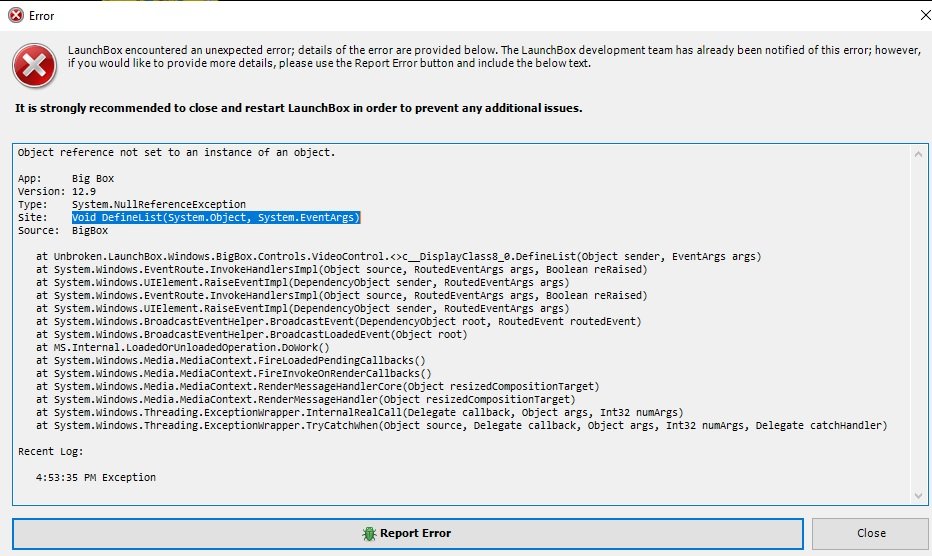
Task: Click the bold restart LaunchBox recommendation text
Action: click(298, 108)
